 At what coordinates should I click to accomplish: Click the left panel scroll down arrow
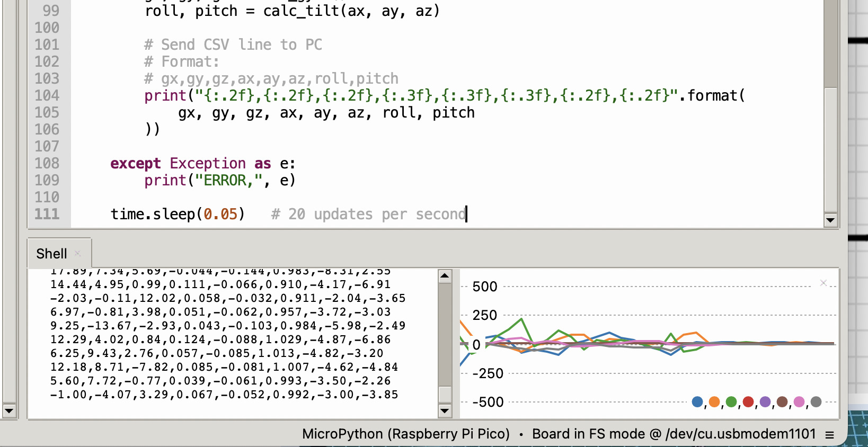click(9, 410)
